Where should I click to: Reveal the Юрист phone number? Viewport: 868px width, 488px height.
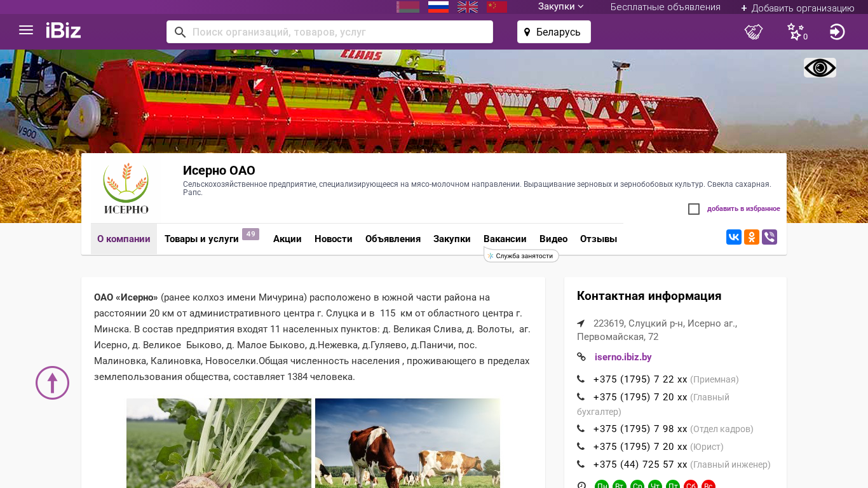(x=641, y=447)
